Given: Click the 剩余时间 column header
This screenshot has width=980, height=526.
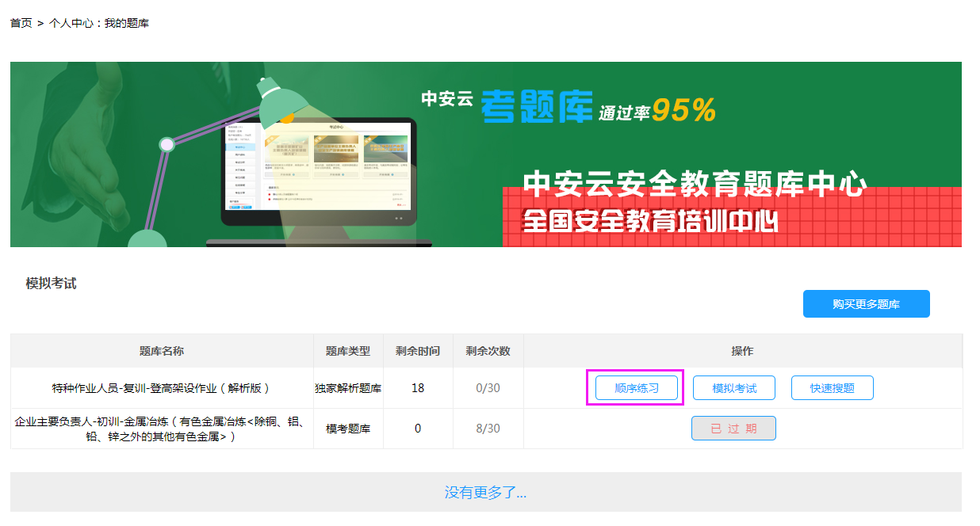Looking at the screenshot, I should pos(418,351).
